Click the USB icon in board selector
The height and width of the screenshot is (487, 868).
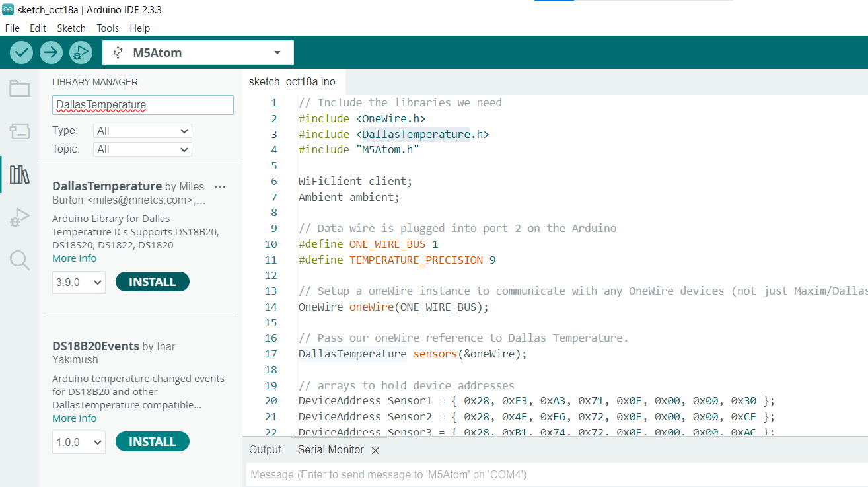coord(118,52)
